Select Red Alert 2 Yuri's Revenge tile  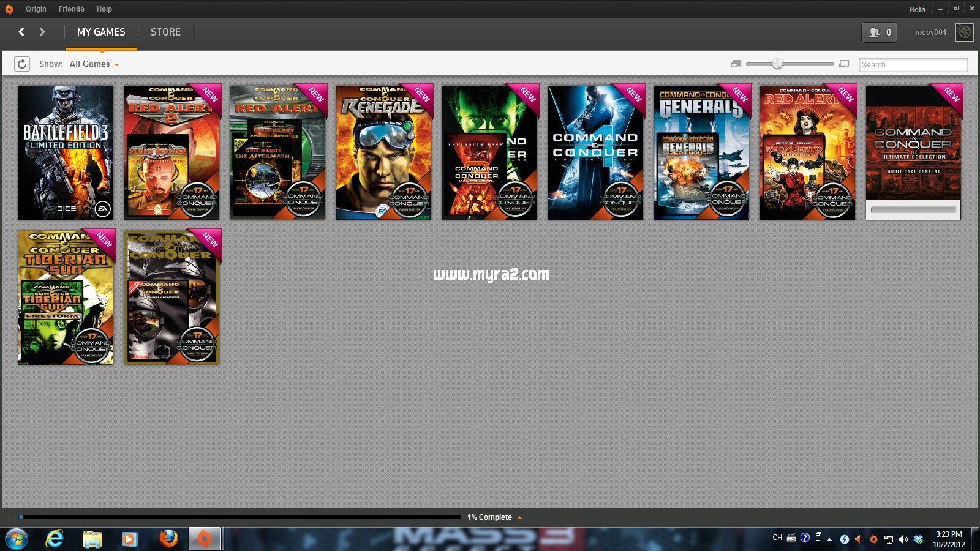coord(171,152)
